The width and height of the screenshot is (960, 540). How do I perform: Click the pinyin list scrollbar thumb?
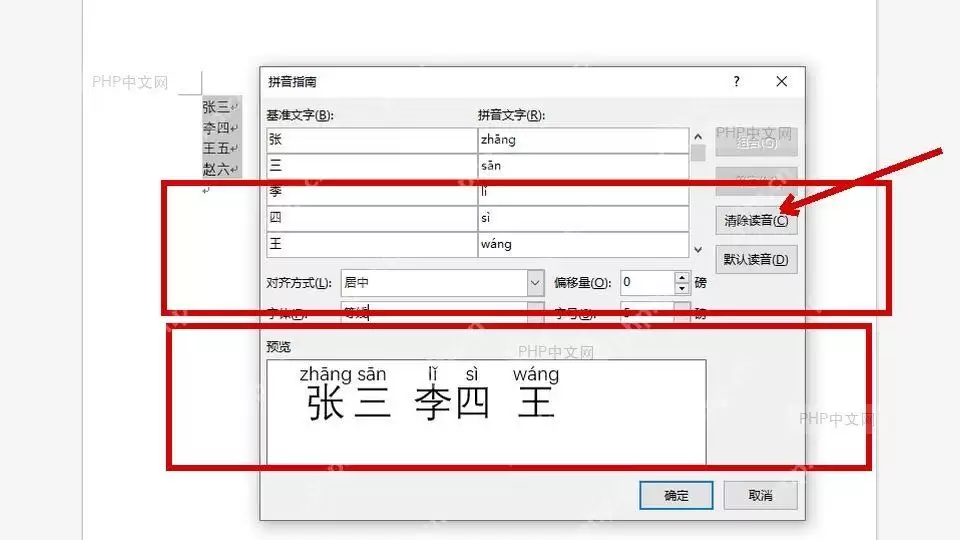698,152
